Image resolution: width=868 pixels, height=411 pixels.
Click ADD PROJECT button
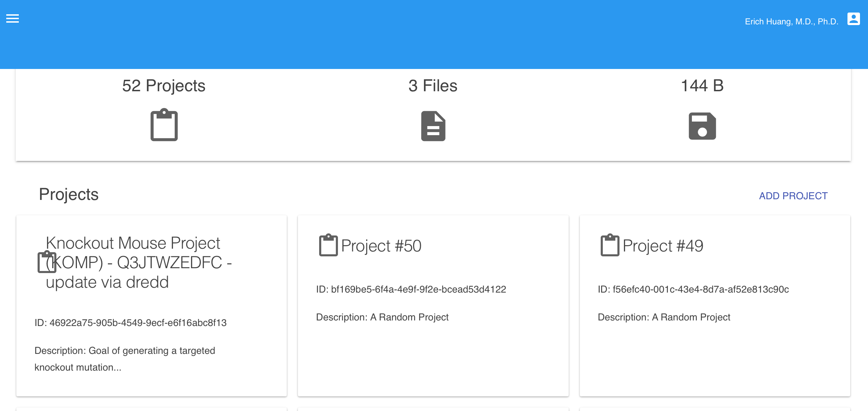point(793,196)
